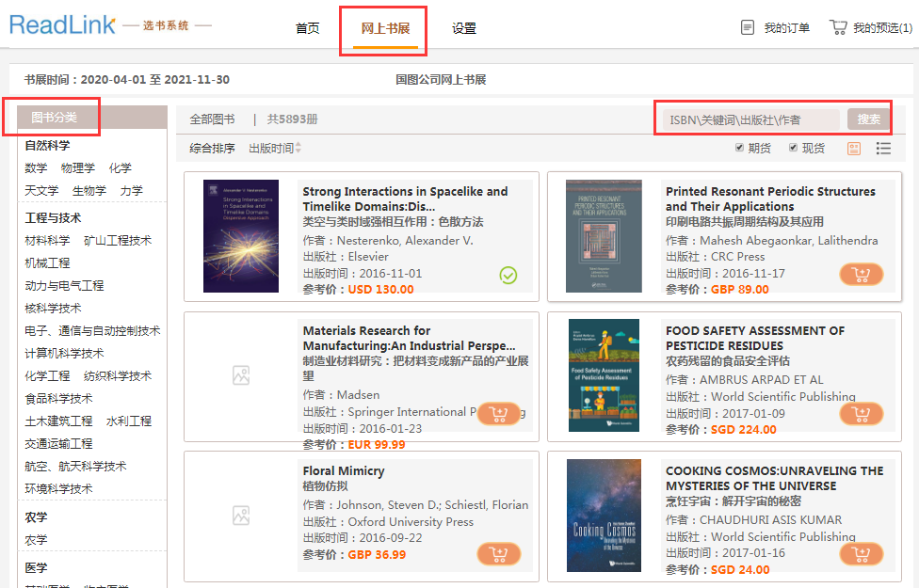Select 生物学 category
This screenshot has height=588, width=919.
[89, 191]
